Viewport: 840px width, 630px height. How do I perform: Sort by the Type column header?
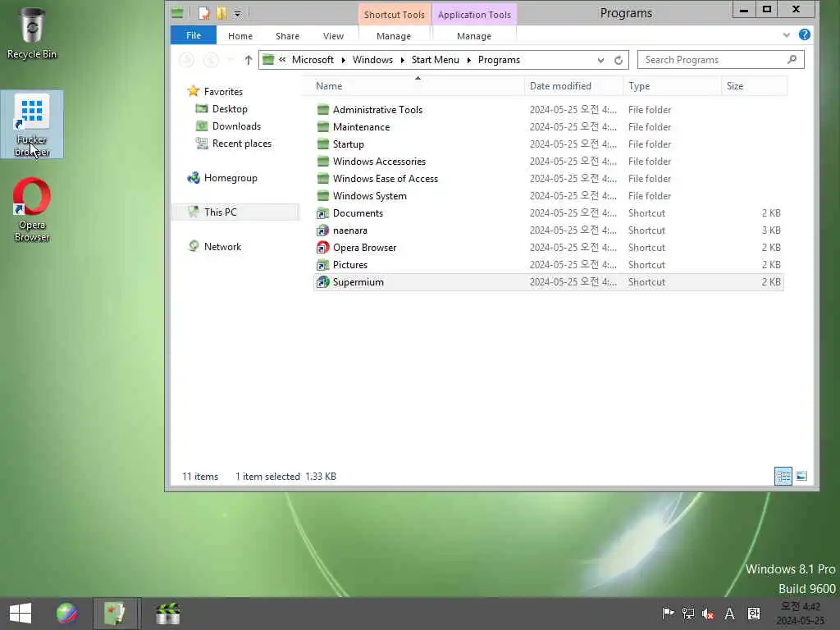coord(672,86)
